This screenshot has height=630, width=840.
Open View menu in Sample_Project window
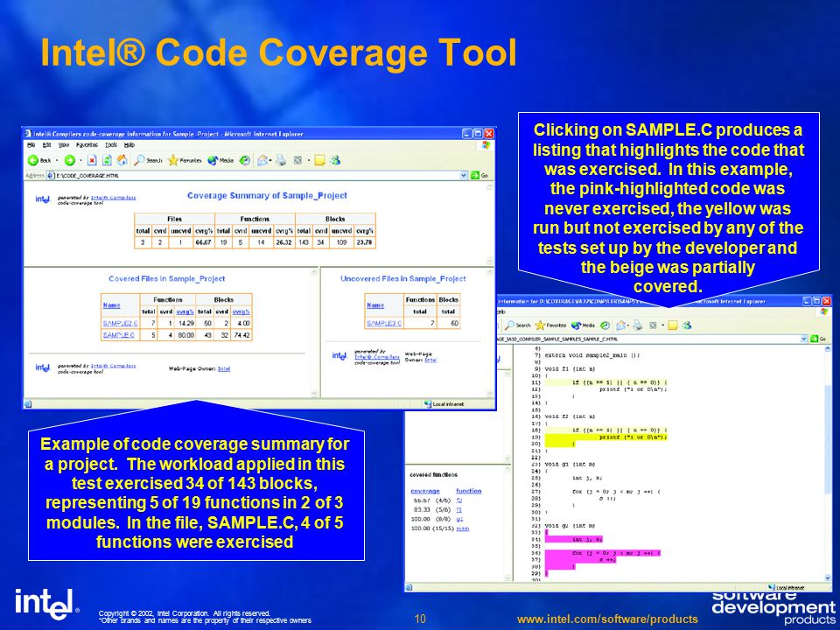tap(64, 144)
